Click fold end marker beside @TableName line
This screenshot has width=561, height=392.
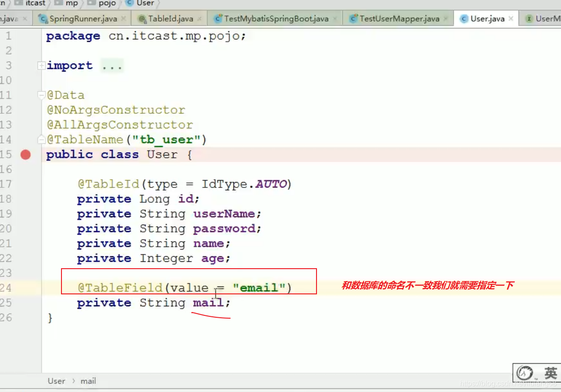[41, 139]
